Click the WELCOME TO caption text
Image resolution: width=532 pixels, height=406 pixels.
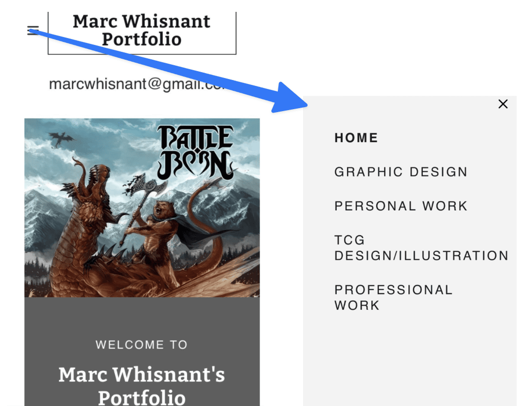click(141, 344)
